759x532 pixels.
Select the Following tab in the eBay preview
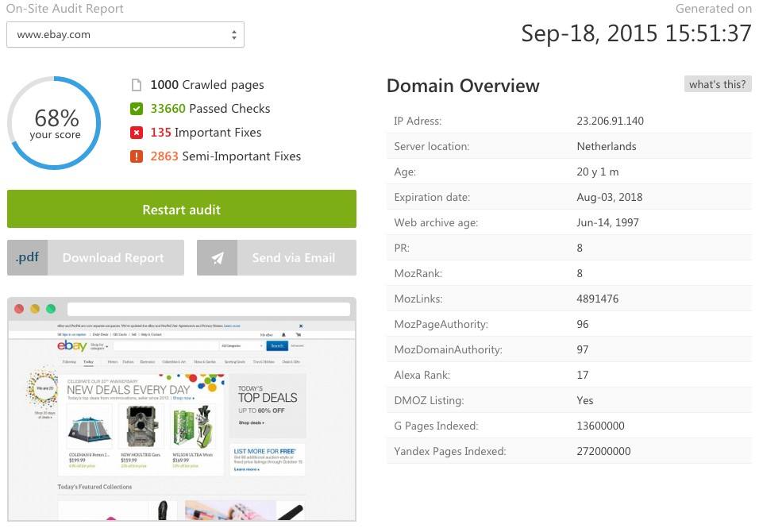[69, 362]
